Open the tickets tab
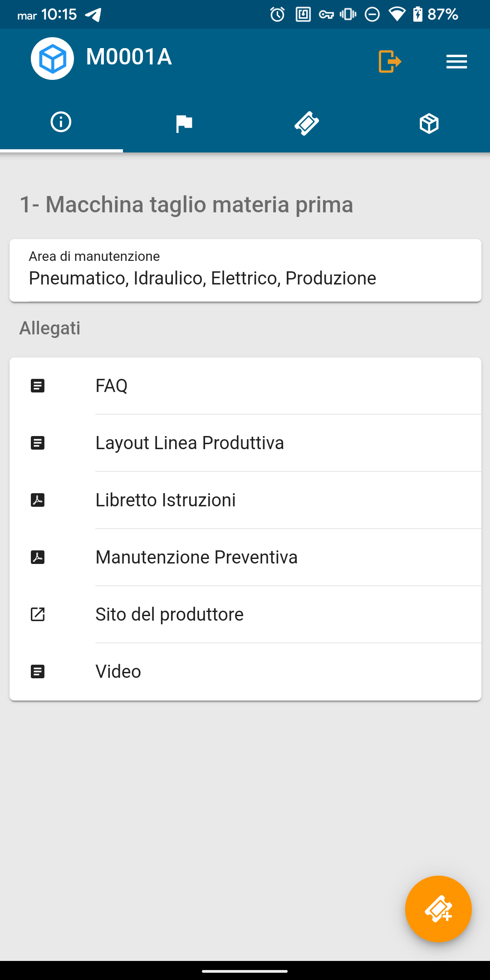Screen dimensions: 490x980 coord(307,123)
